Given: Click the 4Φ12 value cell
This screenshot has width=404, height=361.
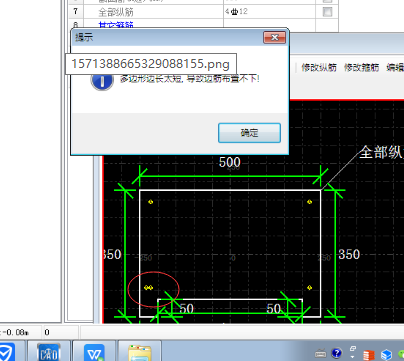Looking at the screenshot, I should tap(269, 12).
